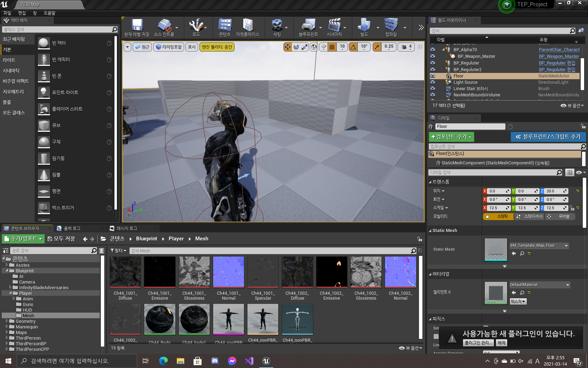
Task: Lock the Details panel
Action: pyautogui.click(x=583, y=126)
